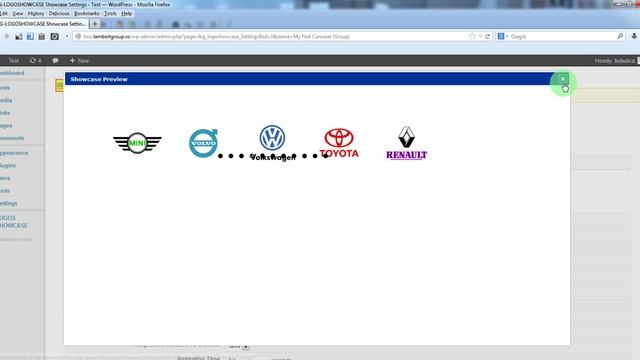This screenshot has height=360, width=640.
Task: Open the Renault logo in the carousel
Action: point(407,143)
